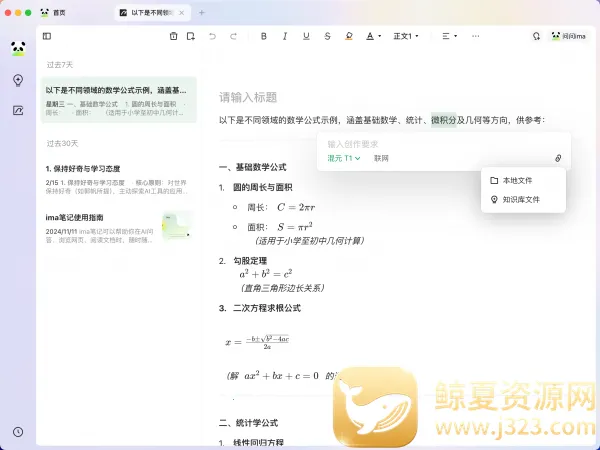The height and width of the screenshot is (450, 600).
Task: Click the heading 一、基础数学公式
Action: pyautogui.click(x=253, y=167)
